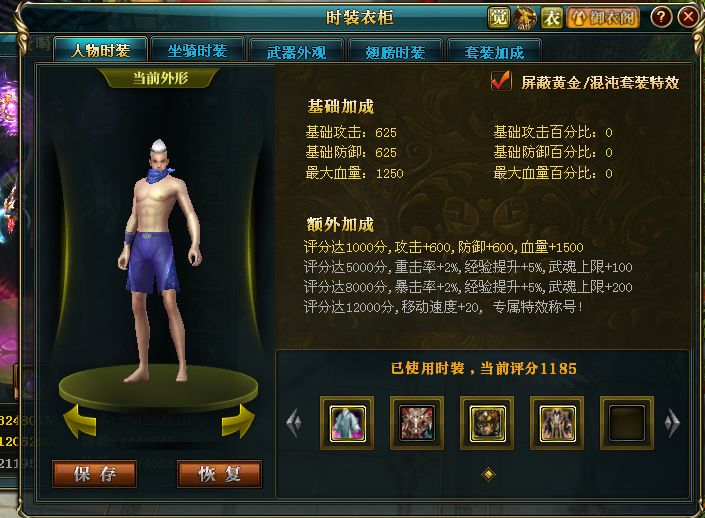Switch to 武器外观 tab
Screen dimensions: 705x518
pos(296,51)
